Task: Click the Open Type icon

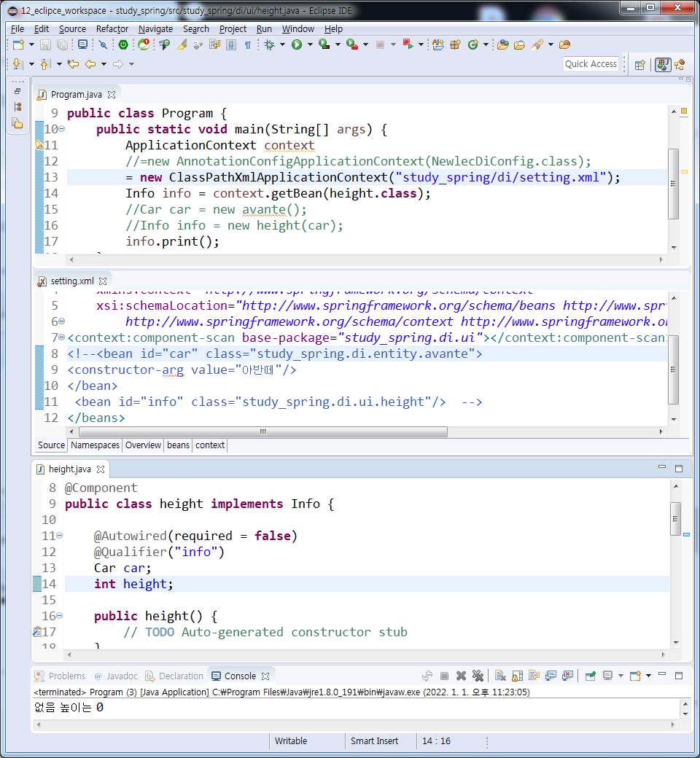Action: tap(503, 45)
